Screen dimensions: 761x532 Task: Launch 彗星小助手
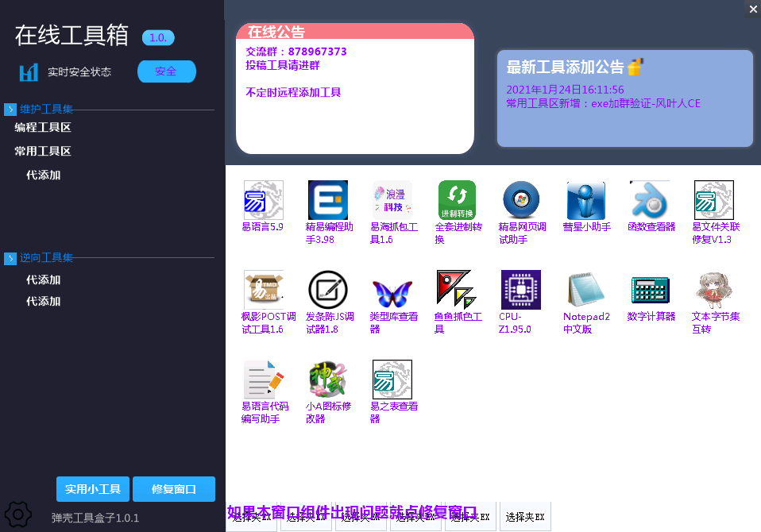click(x=585, y=200)
